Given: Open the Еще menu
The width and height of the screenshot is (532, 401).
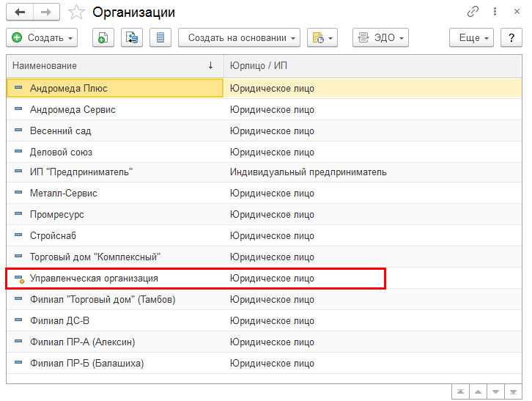Looking at the screenshot, I should [x=471, y=37].
